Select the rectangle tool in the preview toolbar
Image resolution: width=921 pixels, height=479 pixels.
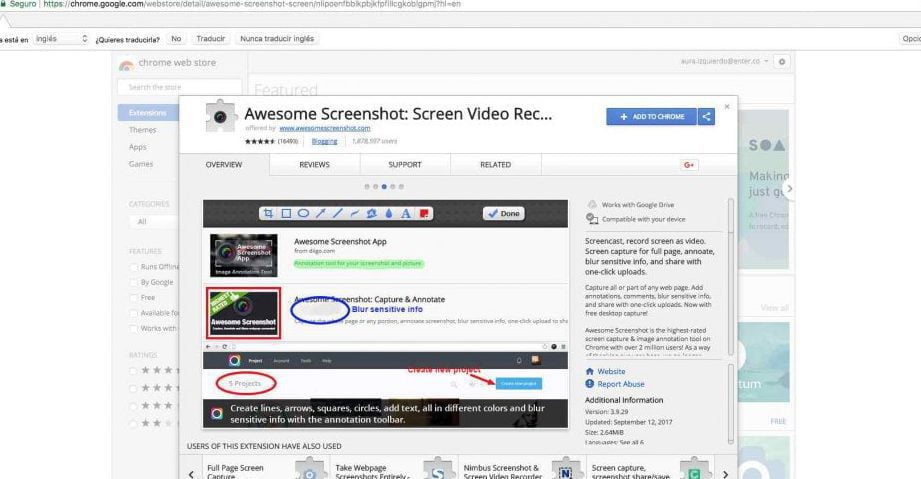point(286,213)
